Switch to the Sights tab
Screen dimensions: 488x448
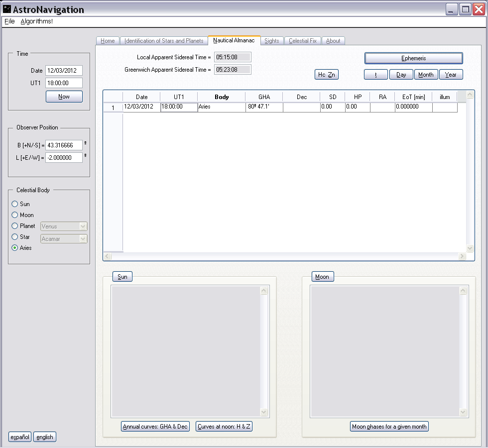click(271, 41)
